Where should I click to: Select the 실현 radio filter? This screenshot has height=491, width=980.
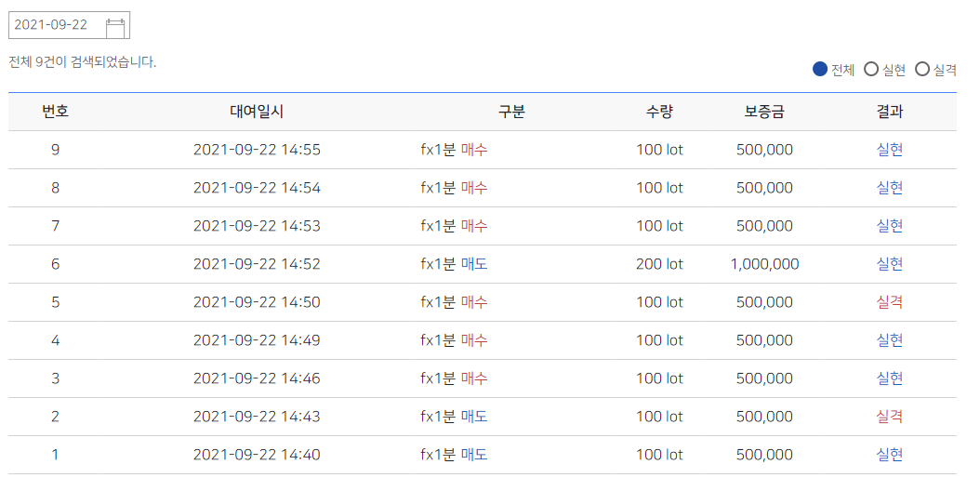coord(871,69)
